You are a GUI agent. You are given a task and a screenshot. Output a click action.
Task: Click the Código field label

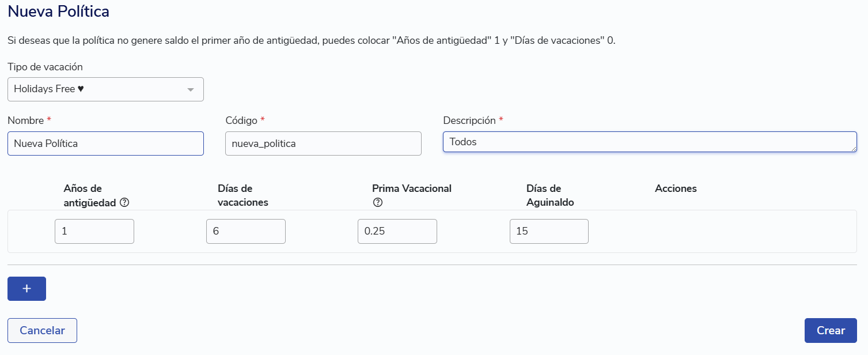pos(242,120)
